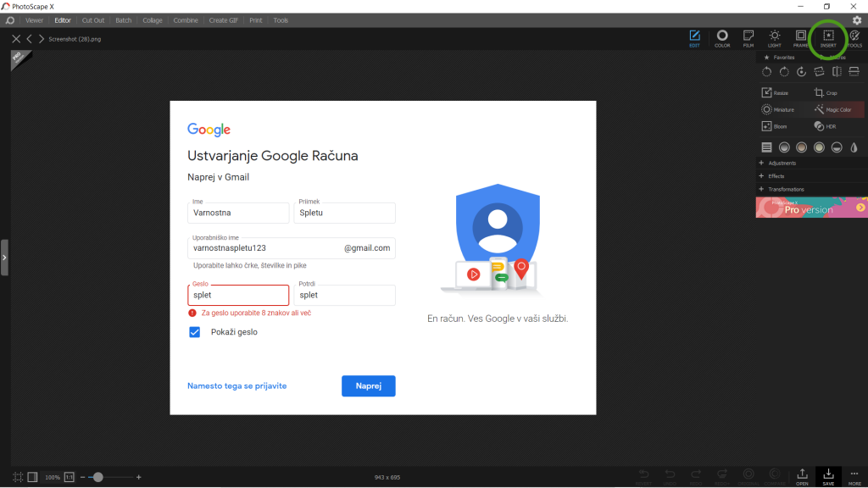This screenshot has width=868, height=488.
Task: Open the Cut Out tab
Action: point(93,20)
